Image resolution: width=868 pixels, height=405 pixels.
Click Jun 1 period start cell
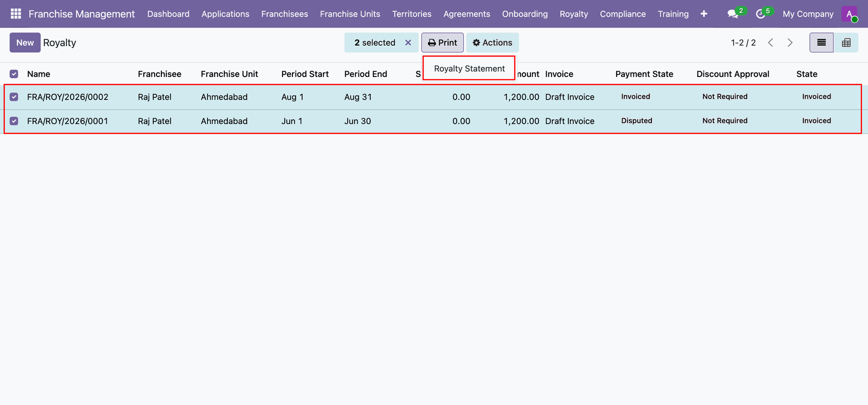(x=292, y=121)
